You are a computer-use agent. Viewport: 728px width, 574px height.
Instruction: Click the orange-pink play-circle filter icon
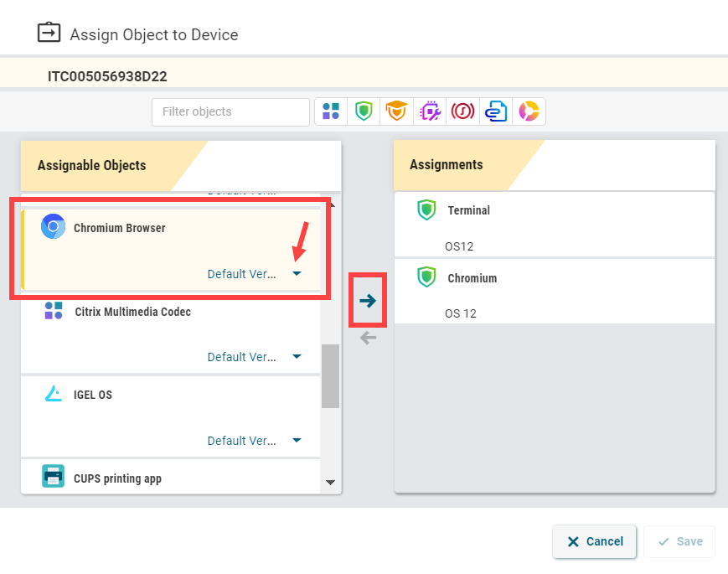[x=529, y=111]
